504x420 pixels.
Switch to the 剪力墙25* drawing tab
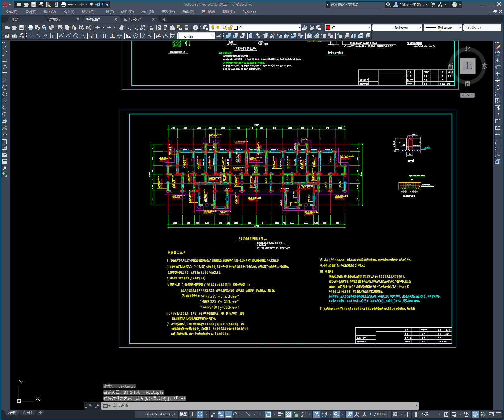click(132, 19)
